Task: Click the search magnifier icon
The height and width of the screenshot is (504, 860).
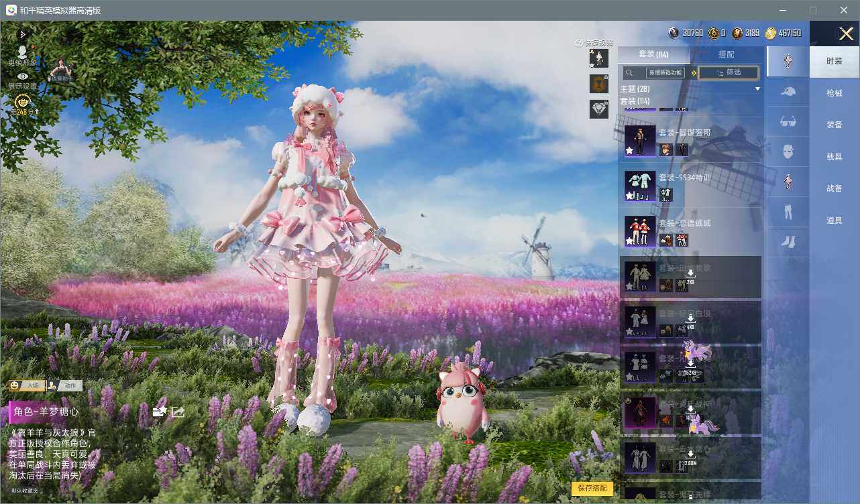Action: click(x=629, y=72)
